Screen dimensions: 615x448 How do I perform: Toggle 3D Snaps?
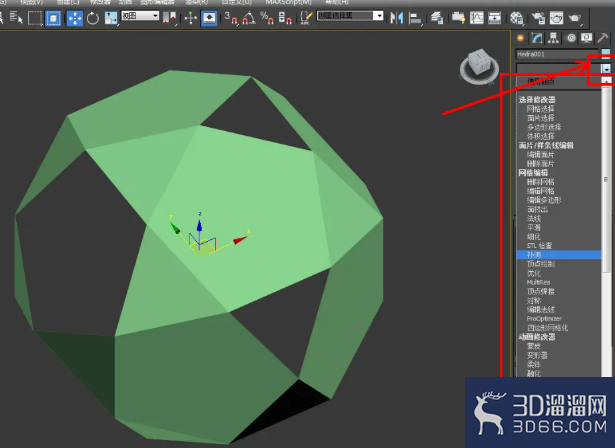(231, 18)
